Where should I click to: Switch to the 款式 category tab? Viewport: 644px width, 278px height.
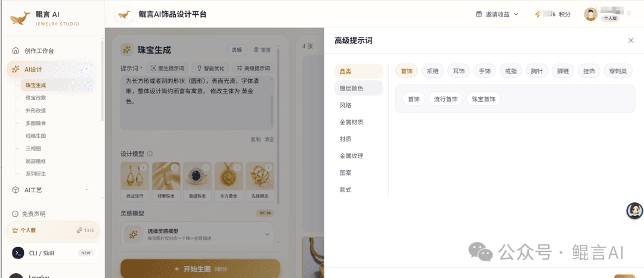358,189
